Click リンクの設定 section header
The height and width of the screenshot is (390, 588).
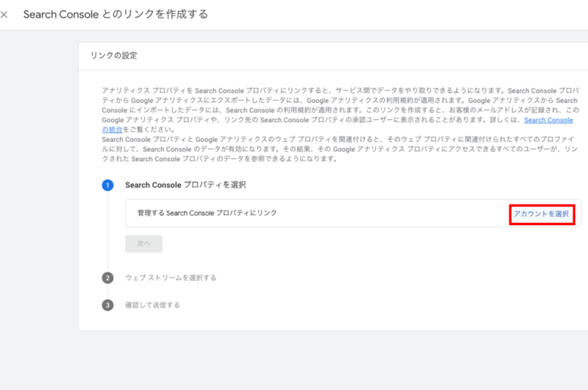point(114,55)
